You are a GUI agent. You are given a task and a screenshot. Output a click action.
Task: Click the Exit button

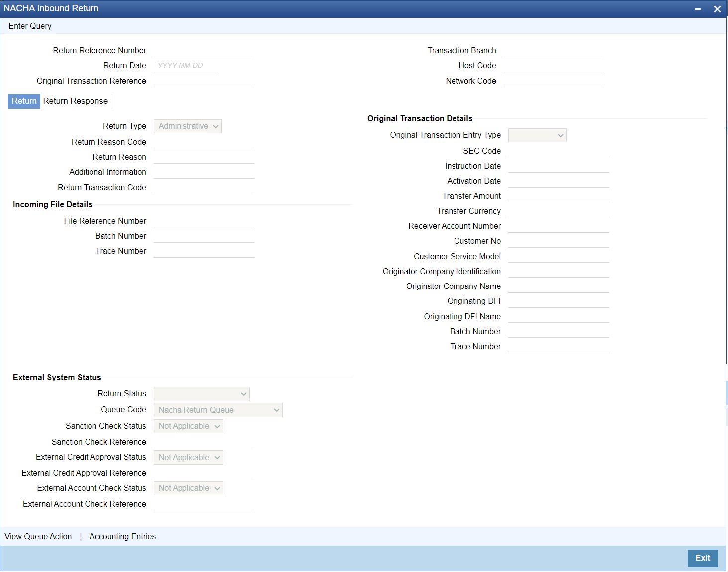(x=703, y=558)
